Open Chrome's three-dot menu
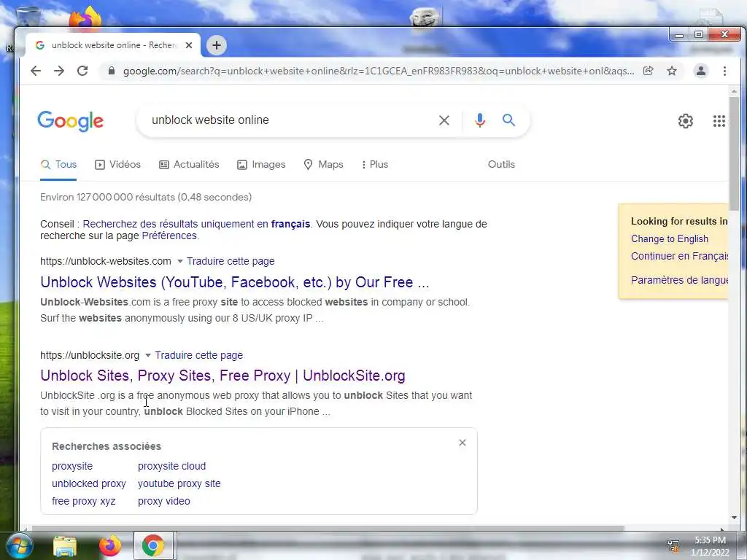The image size is (747, 560). 724,71
